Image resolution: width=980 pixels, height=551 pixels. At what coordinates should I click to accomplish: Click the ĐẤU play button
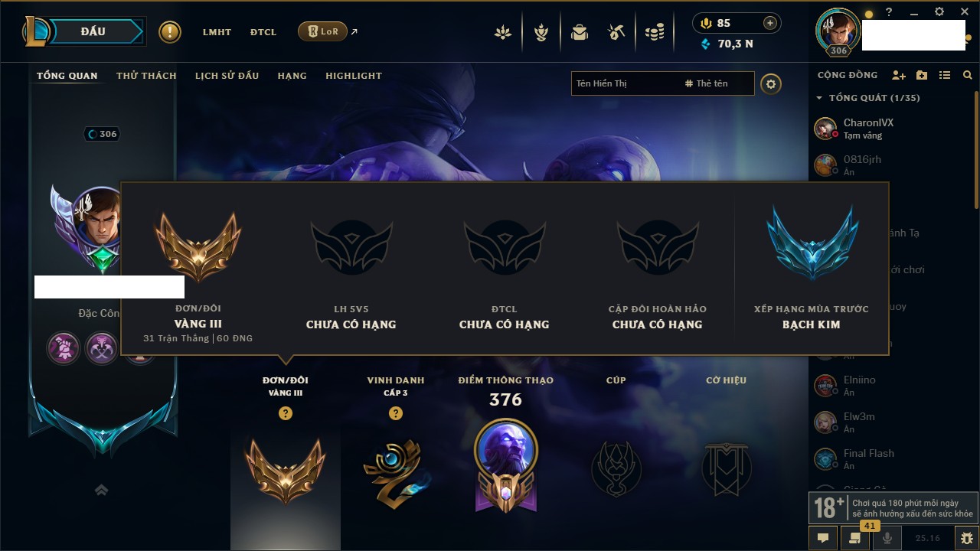point(93,31)
